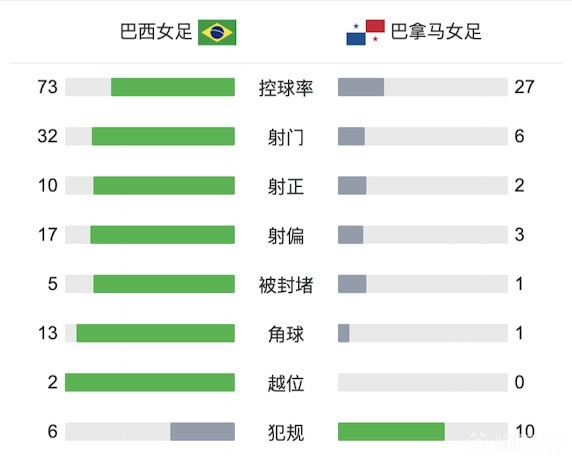Viewport: 572px width, 464px height.
Task: Select the 巴拿马女足 team name
Action: [436, 32]
